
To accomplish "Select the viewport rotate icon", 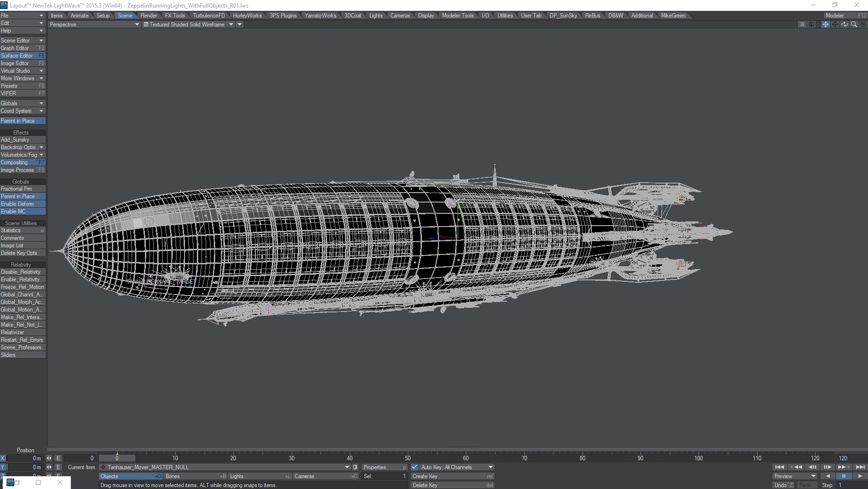I will tap(844, 25).
